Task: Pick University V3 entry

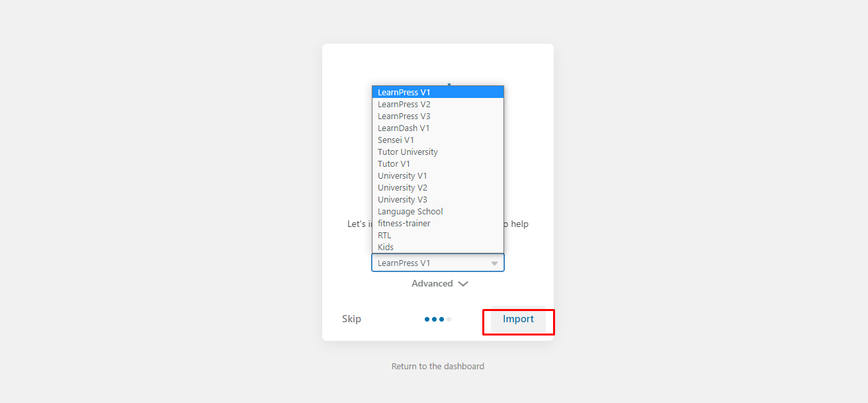Action: [x=437, y=200]
